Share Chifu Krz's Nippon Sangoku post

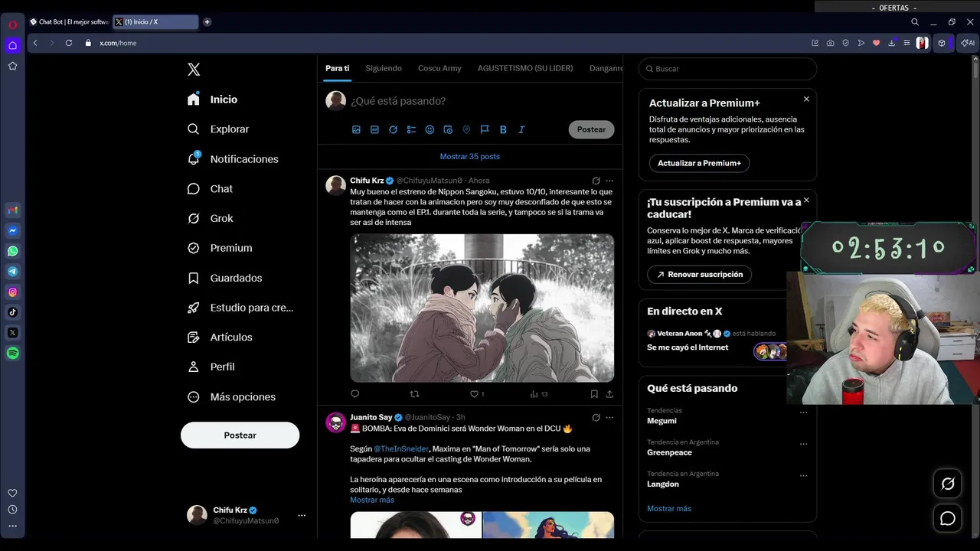tap(609, 394)
